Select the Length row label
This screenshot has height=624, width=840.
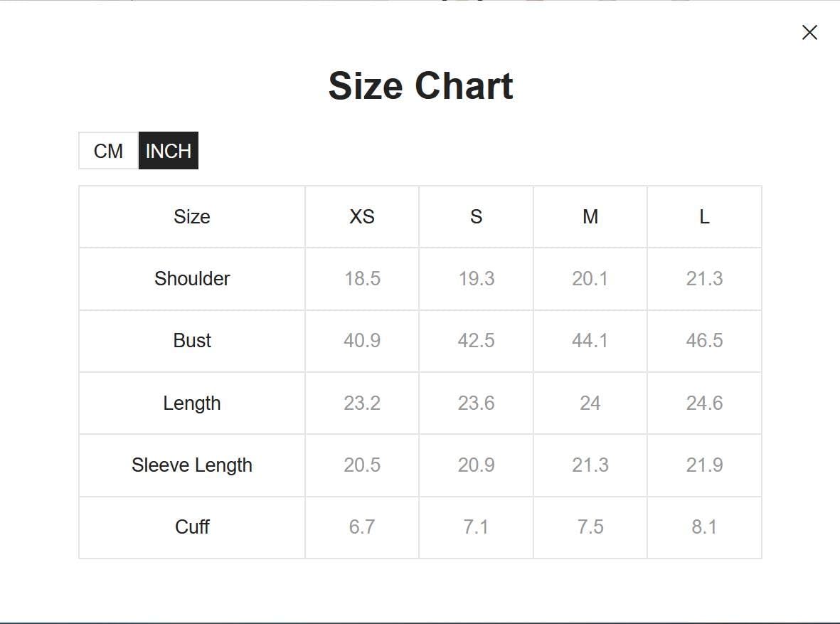pyautogui.click(x=192, y=403)
